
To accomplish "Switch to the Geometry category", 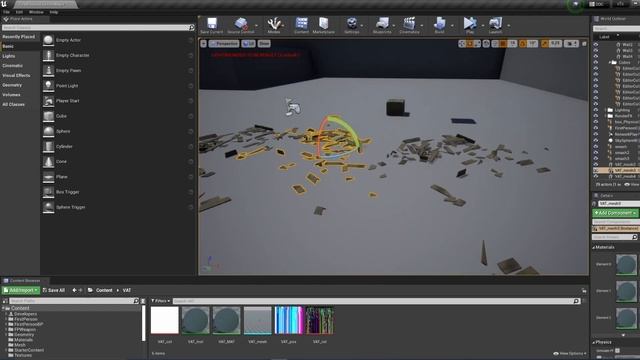I will [x=12, y=85].
